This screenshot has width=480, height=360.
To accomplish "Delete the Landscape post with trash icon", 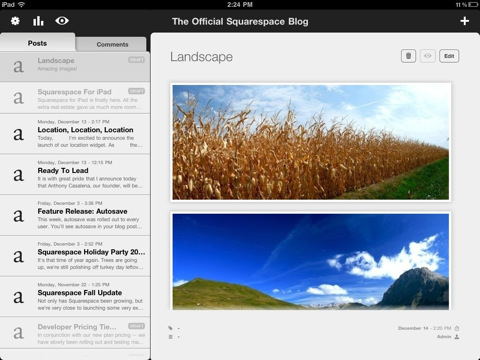I will tap(408, 56).
